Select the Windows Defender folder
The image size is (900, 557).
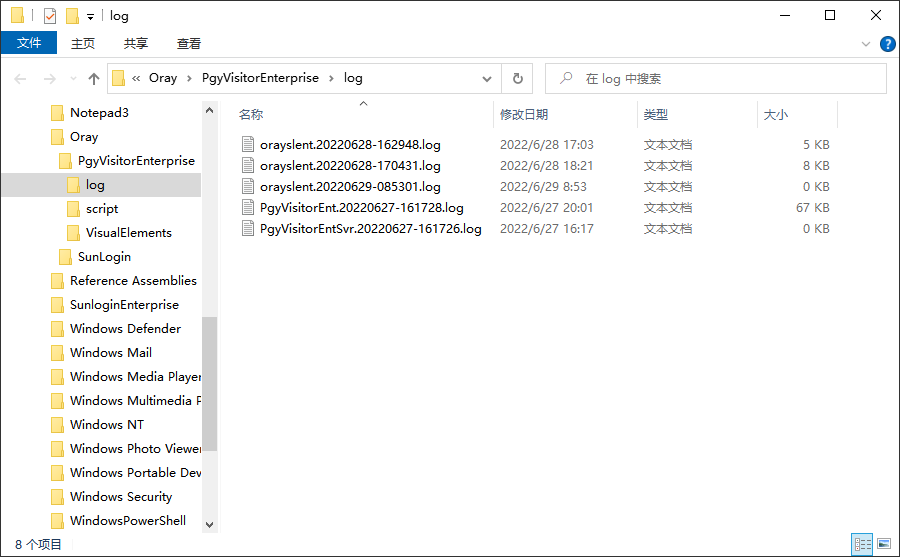click(x=125, y=329)
